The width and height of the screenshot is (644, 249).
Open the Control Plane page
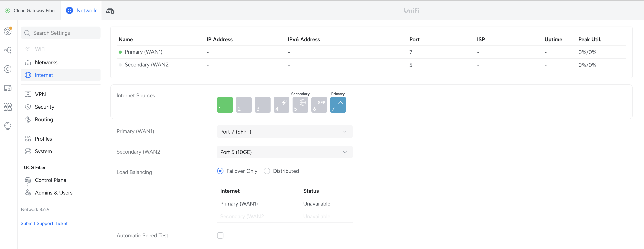pos(60,180)
